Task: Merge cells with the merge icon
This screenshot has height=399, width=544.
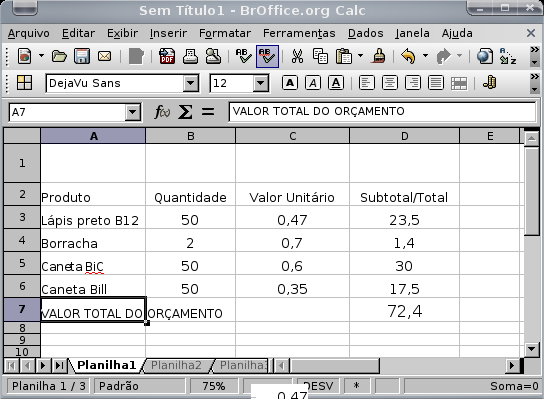Action: point(459,83)
